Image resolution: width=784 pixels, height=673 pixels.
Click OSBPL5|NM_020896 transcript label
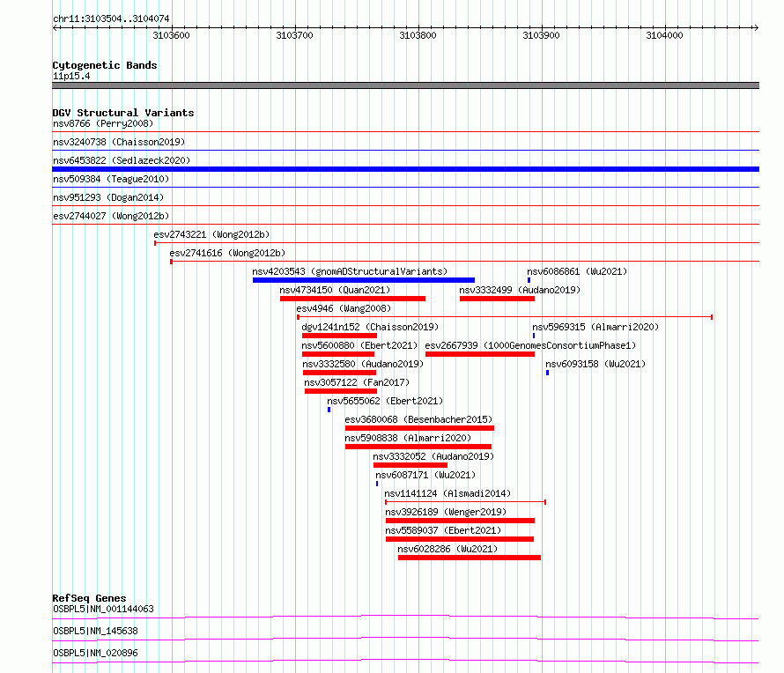coord(95,653)
